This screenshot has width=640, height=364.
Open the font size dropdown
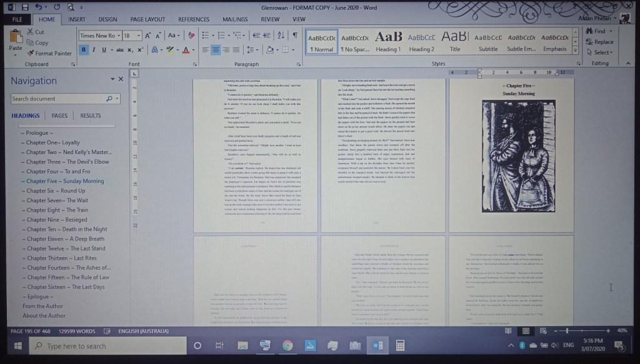(x=138, y=36)
